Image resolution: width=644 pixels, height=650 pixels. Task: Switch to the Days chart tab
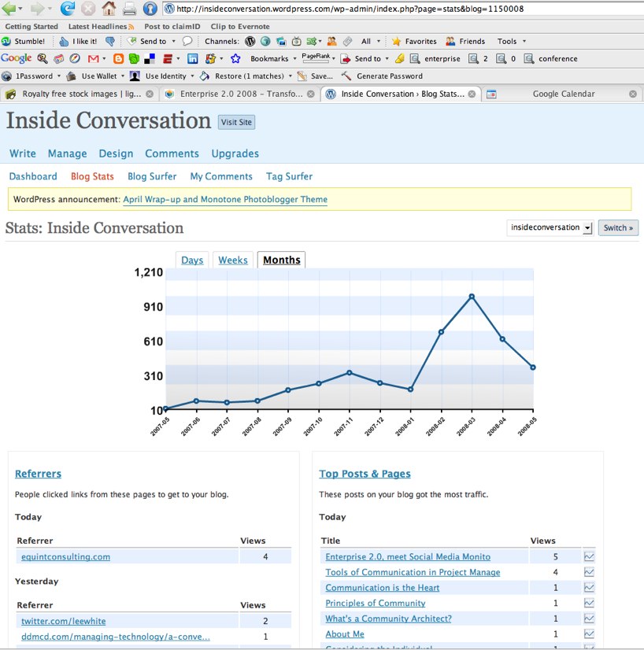click(x=192, y=260)
